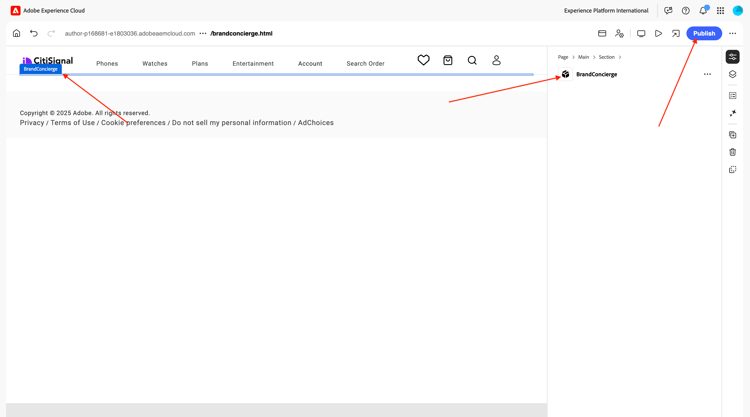Open the home icon in editor toolbar
Screen dimensions: 750x417
(x=16, y=33)
